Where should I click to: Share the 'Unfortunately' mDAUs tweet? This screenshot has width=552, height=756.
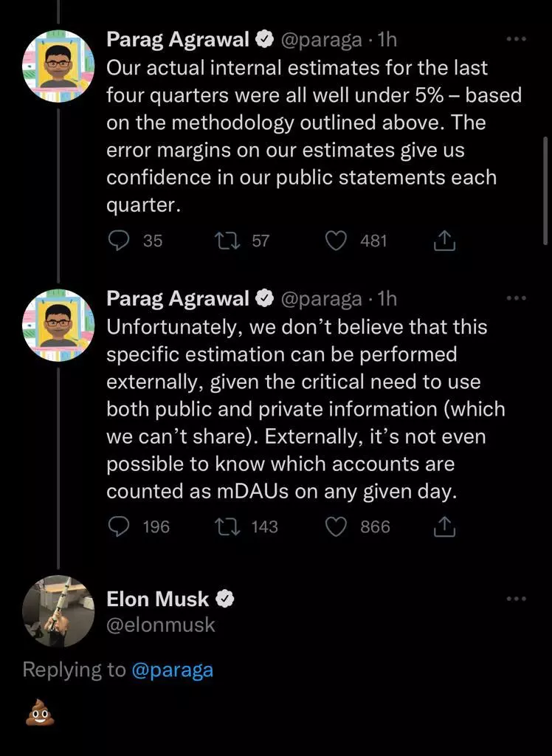coord(444,526)
